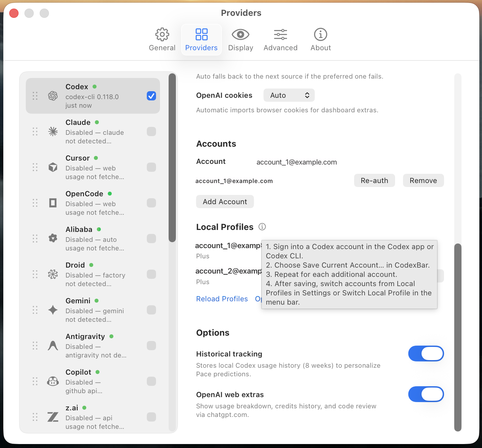Screen dimensions: 482x448
Task: Enable the Alibaba provider checkbox
Action: pos(151,239)
